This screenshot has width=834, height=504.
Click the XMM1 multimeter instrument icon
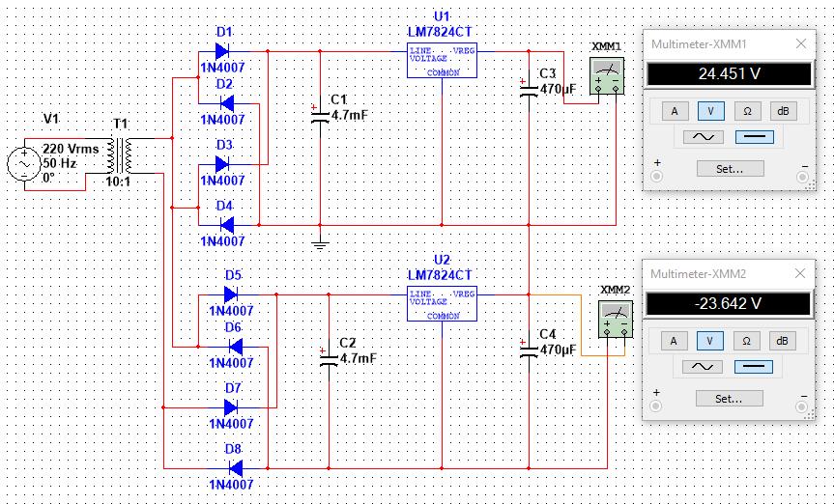point(607,74)
